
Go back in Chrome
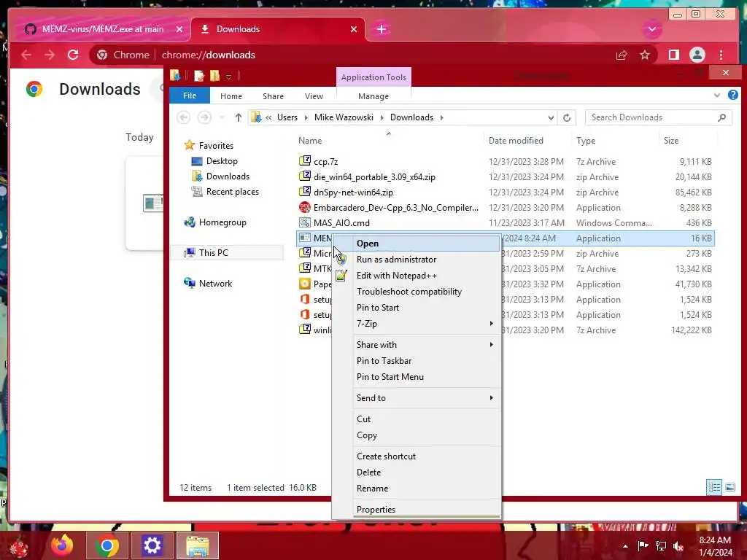26,55
